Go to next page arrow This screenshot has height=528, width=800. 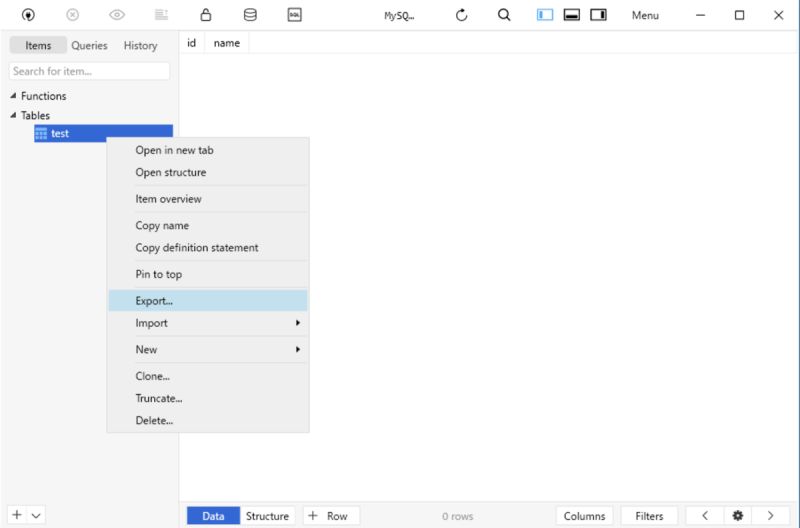tap(770, 516)
